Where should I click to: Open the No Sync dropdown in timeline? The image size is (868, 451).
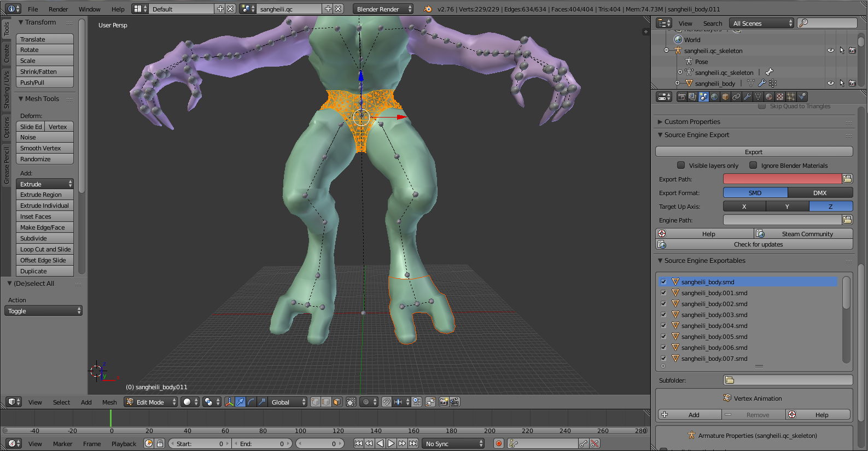pyautogui.click(x=453, y=443)
